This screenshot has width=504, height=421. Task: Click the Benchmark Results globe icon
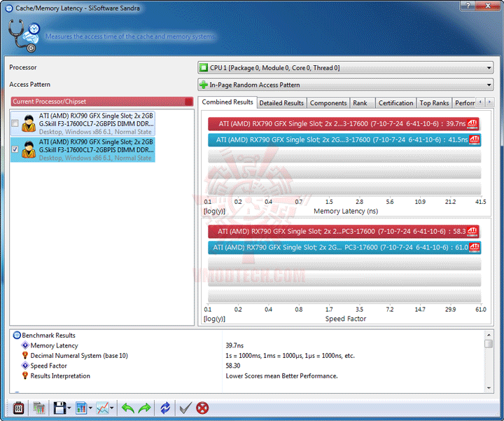click(x=17, y=335)
